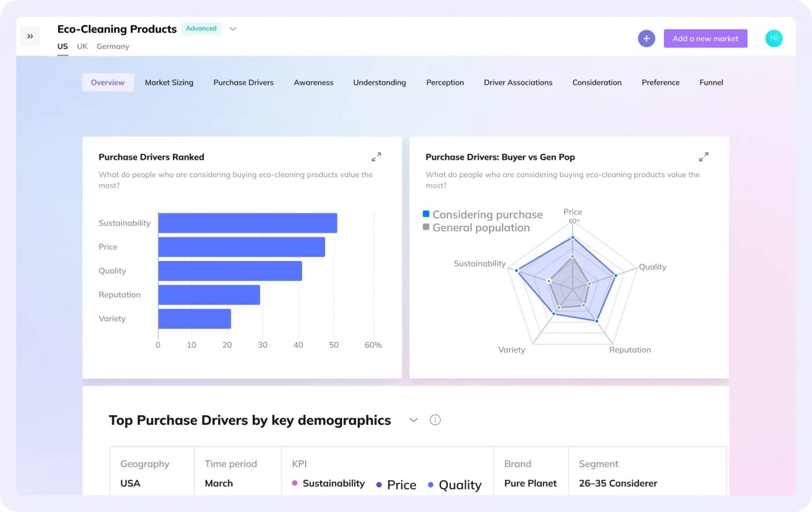
Task: Expand the Purchase Drivers Ranked chart fullscreen
Action: [x=376, y=156]
